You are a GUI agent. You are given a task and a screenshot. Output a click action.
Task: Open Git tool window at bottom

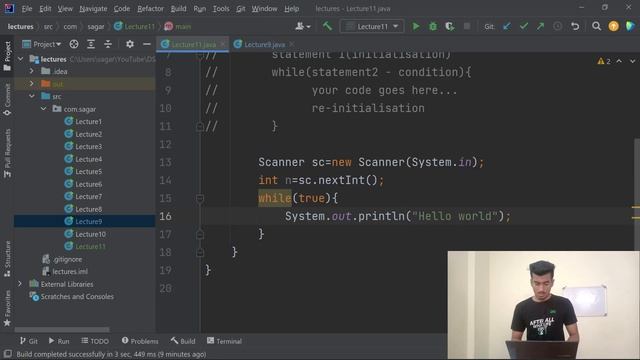point(29,341)
